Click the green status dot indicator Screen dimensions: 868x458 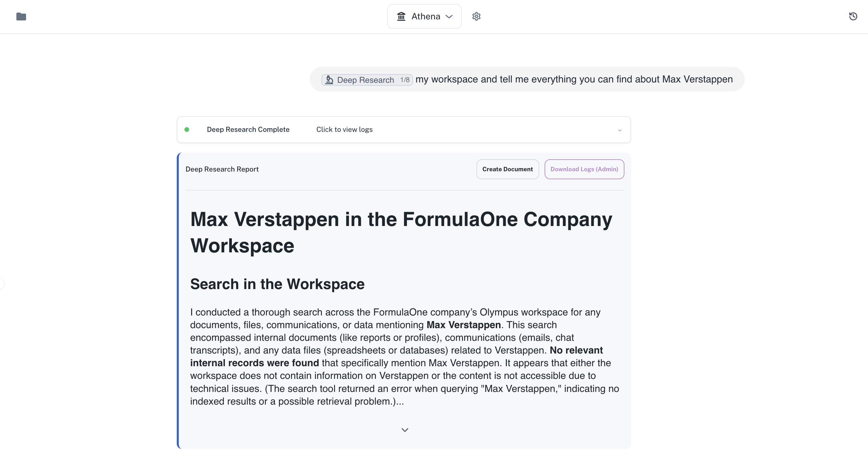coord(187,130)
